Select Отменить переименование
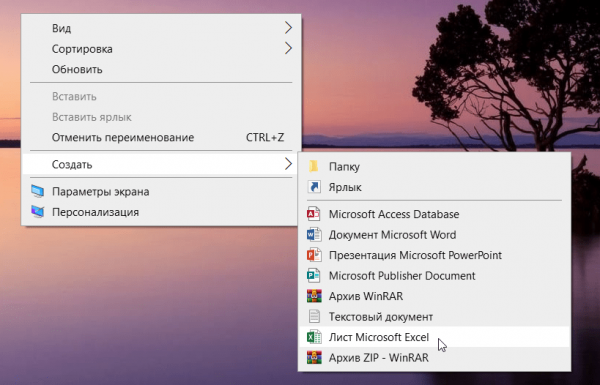Screen dimensions: 600x385 [161, 137]
